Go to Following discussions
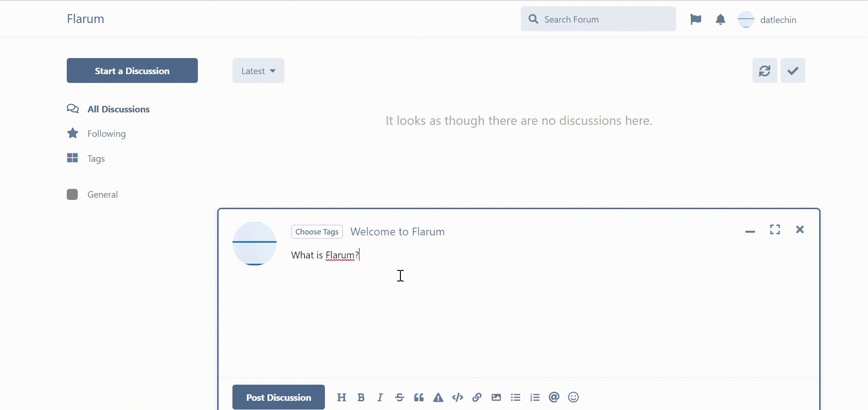This screenshot has width=868, height=410. click(106, 134)
